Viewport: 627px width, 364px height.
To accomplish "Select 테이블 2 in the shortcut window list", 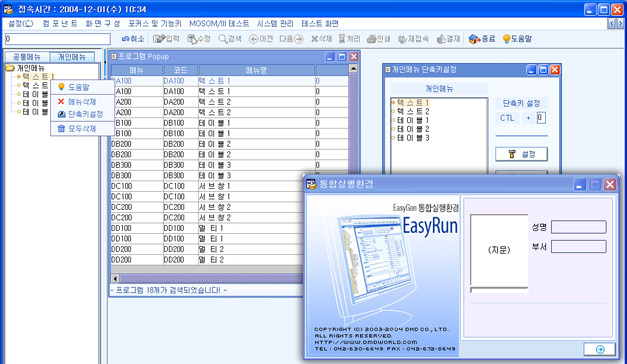I will 413,129.
